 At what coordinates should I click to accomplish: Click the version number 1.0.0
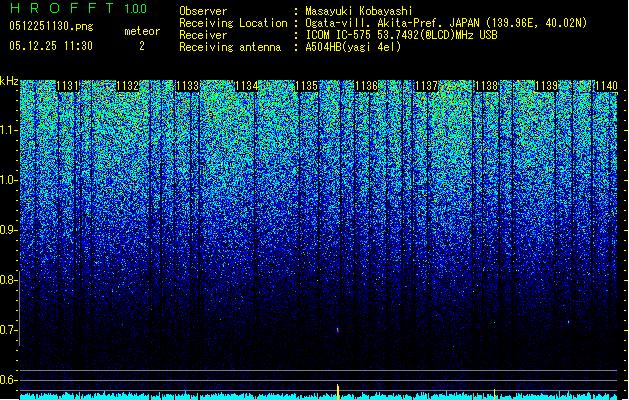(x=135, y=9)
